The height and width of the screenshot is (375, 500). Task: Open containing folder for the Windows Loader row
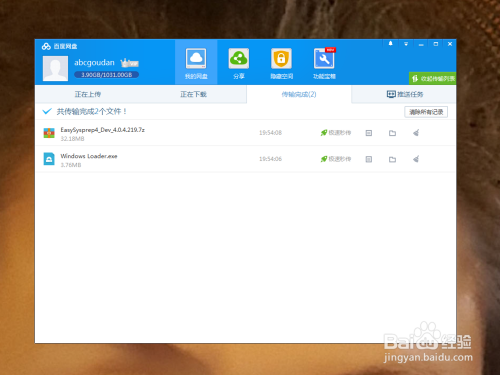tap(392, 159)
